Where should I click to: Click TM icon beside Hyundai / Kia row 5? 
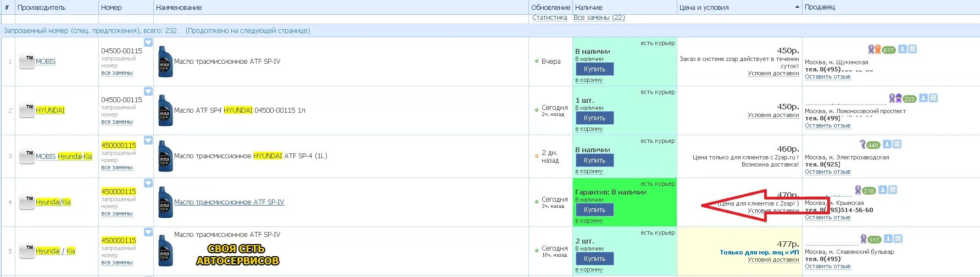(27, 251)
